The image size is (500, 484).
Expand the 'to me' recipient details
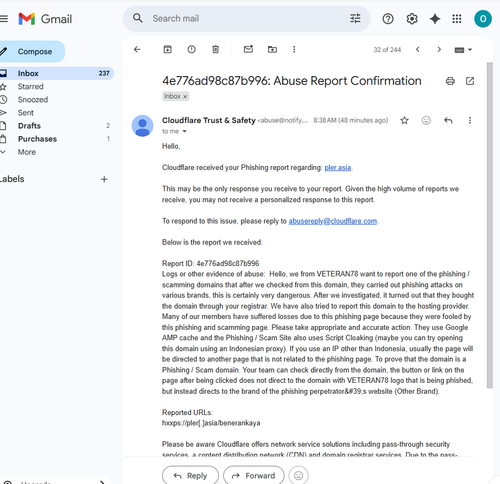coord(184,131)
